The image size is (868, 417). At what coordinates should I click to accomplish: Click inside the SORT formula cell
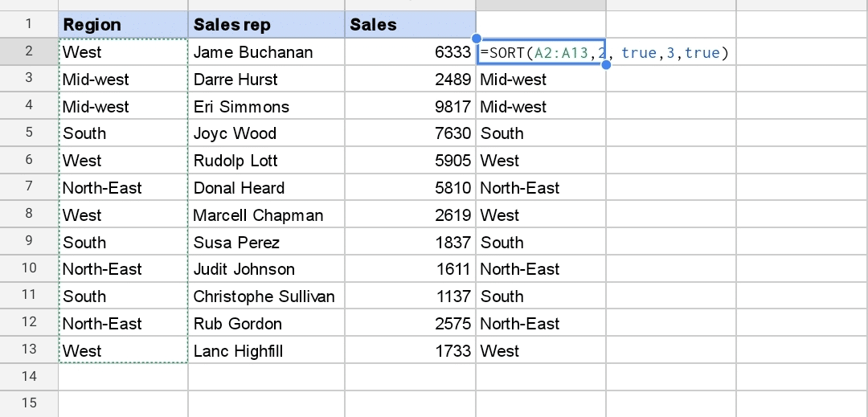[x=540, y=52]
